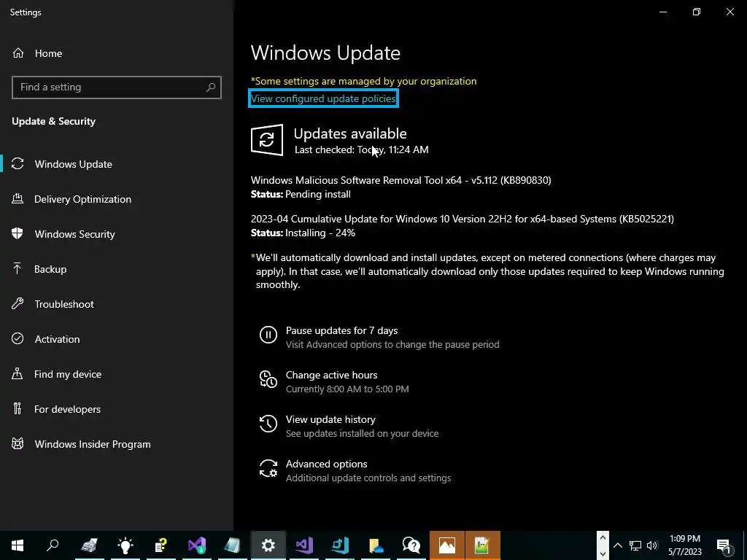Screen dimensions: 747x560
Task: Open Find my device settings
Action: (67, 374)
